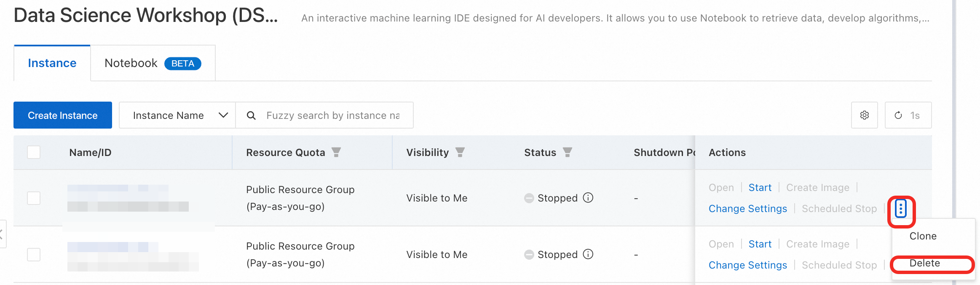Screen dimensions: 980x285
Task: Choose Clone from the dropdown menu
Action: click(923, 236)
